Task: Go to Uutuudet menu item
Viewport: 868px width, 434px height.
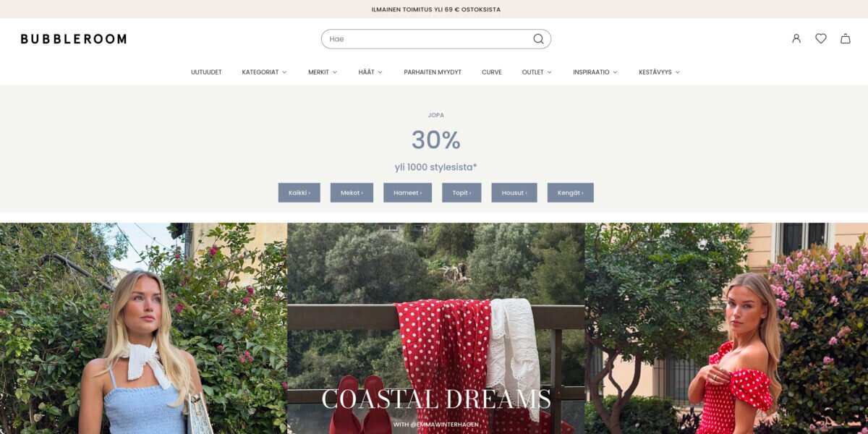Action: pos(206,72)
